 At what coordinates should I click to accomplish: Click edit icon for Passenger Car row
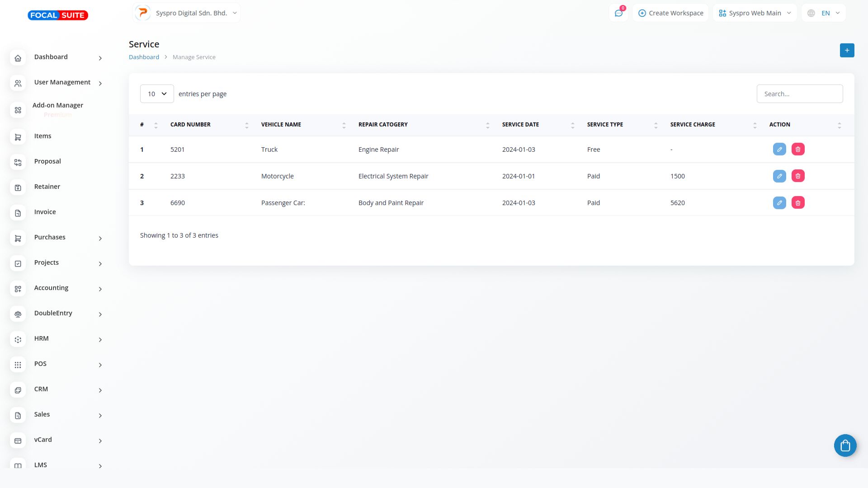pos(779,203)
